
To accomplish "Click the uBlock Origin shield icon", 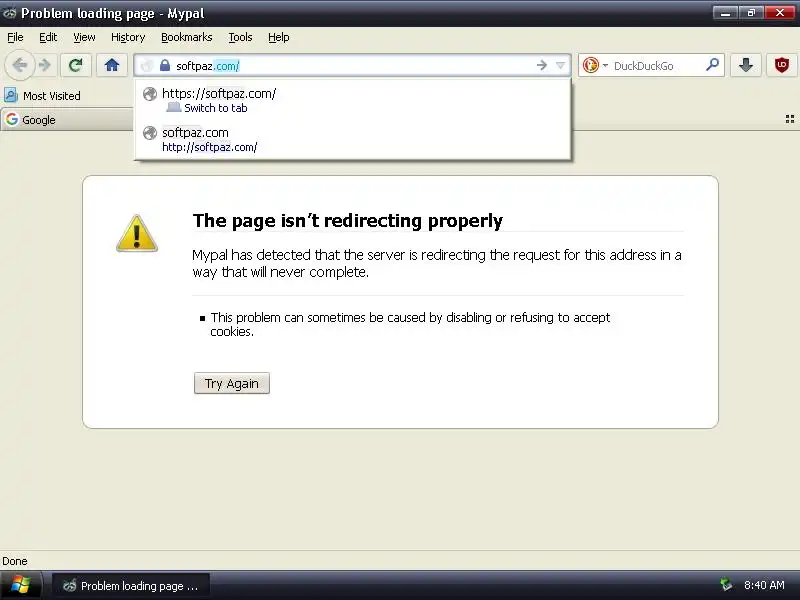I will [782, 65].
